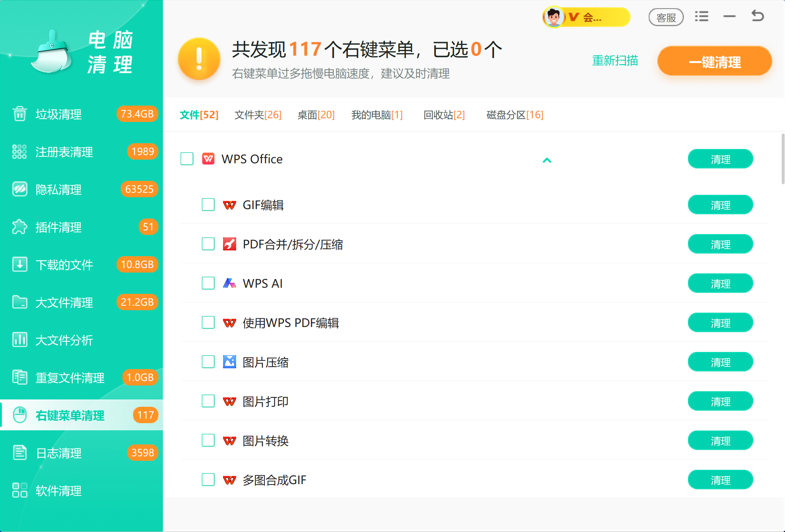Image resolution: width=785 pixels, height=532 pixels.
Task: Click the 3598 log count badge
Action: 142,453
